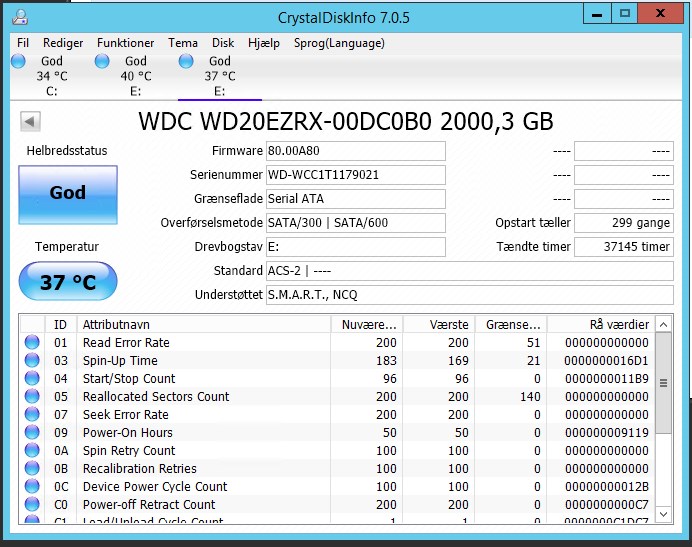Click the Tændte timer value 37145 timer
This screenshot has width=692, height=547.
tap(624, 247)
